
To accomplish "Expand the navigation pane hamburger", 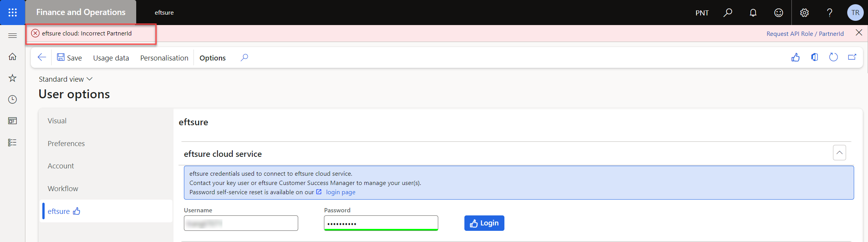I will [x=12, y=35].
